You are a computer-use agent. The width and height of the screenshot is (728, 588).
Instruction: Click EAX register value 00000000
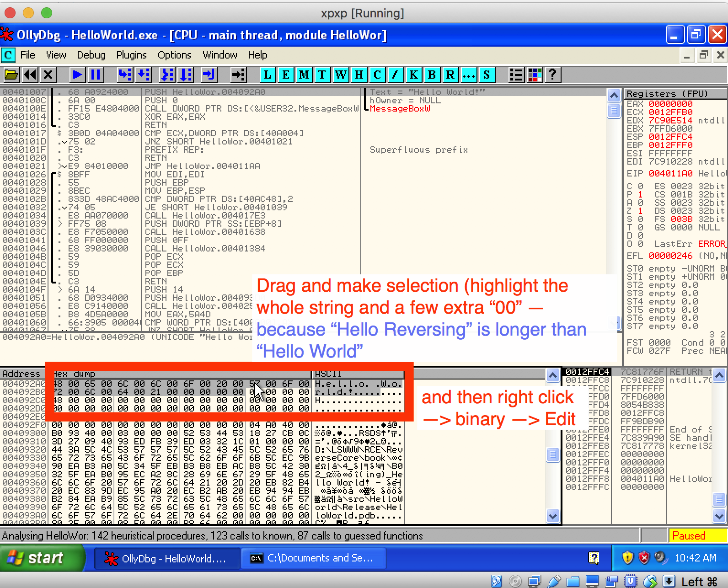point(670,104)
